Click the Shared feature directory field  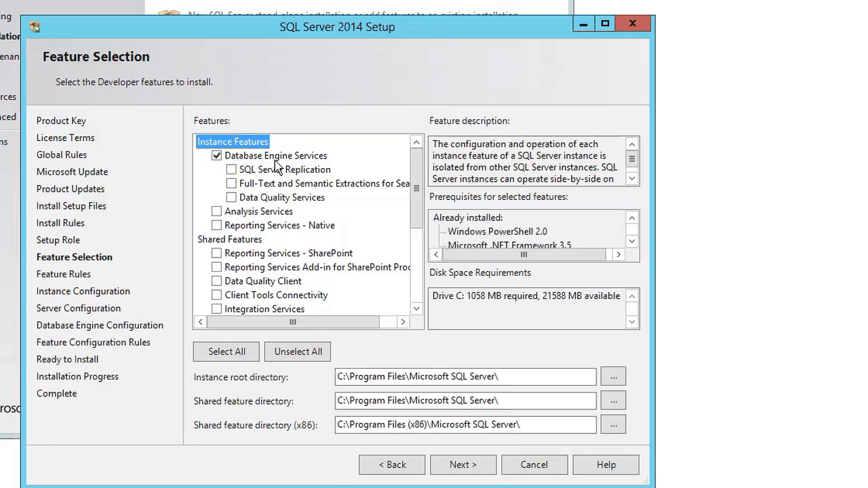pyautogui.click(x=465, y=400)
